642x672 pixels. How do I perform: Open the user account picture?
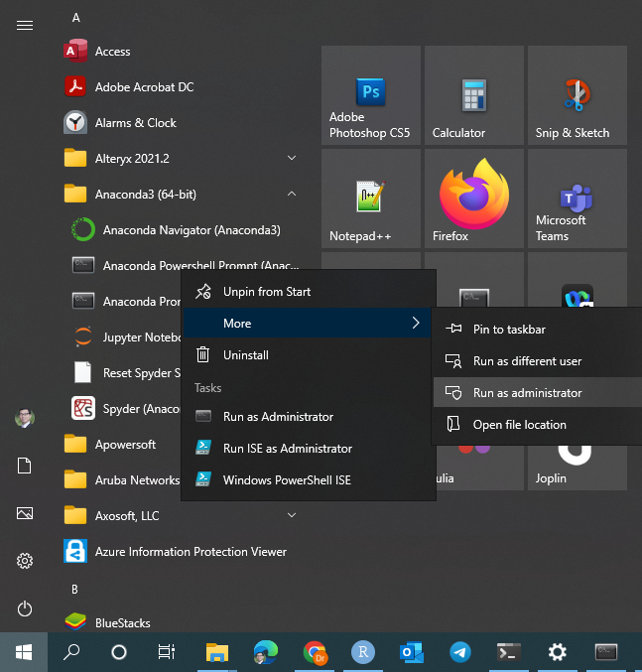tap(25, 418)
